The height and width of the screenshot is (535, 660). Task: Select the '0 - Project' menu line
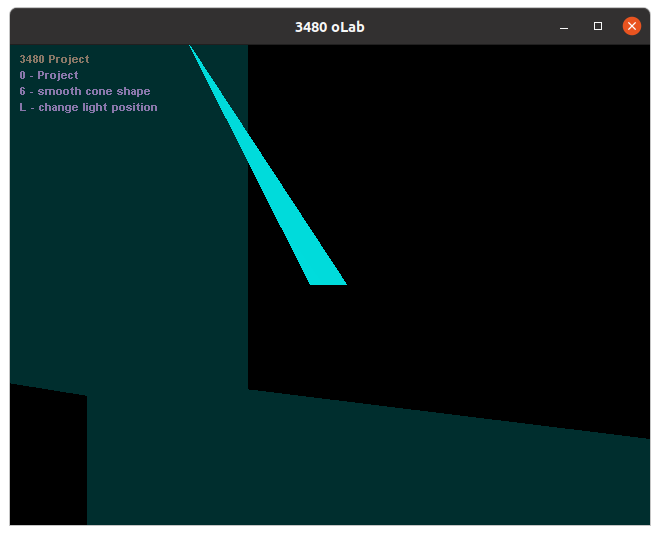[49, 75]
